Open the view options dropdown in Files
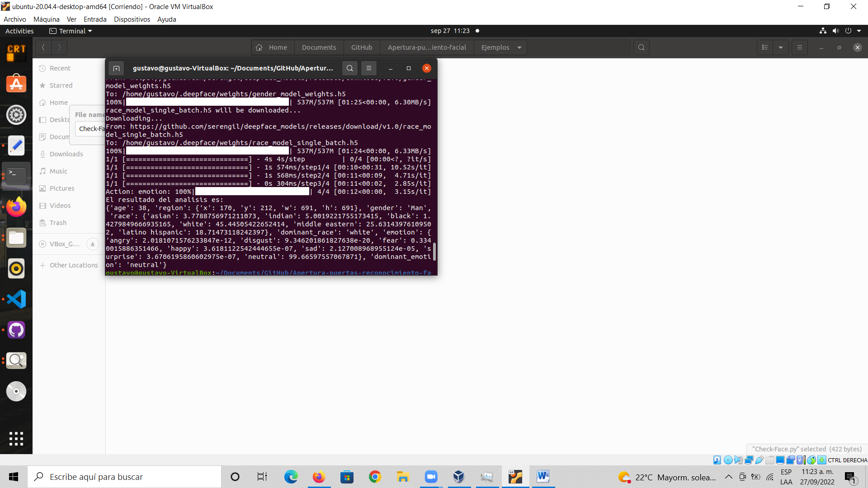This screenshot has width=868, height=488. pos(781,47)
